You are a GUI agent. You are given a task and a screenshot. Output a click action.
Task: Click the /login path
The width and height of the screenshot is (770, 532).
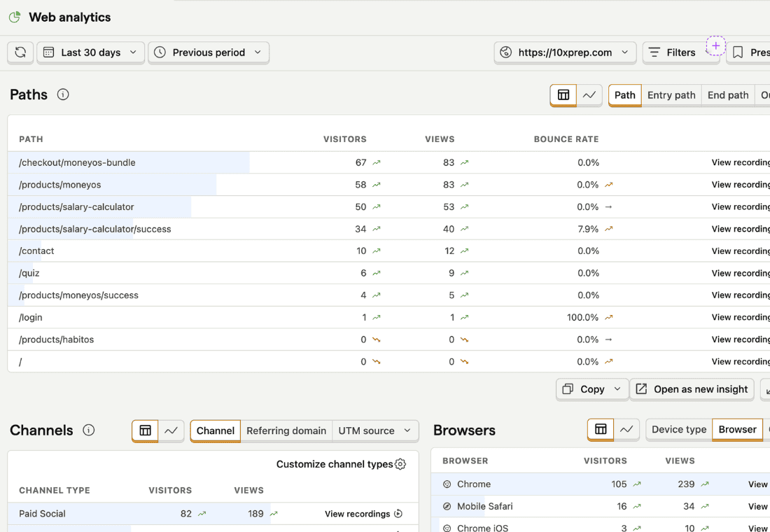[x=30, y=317]
